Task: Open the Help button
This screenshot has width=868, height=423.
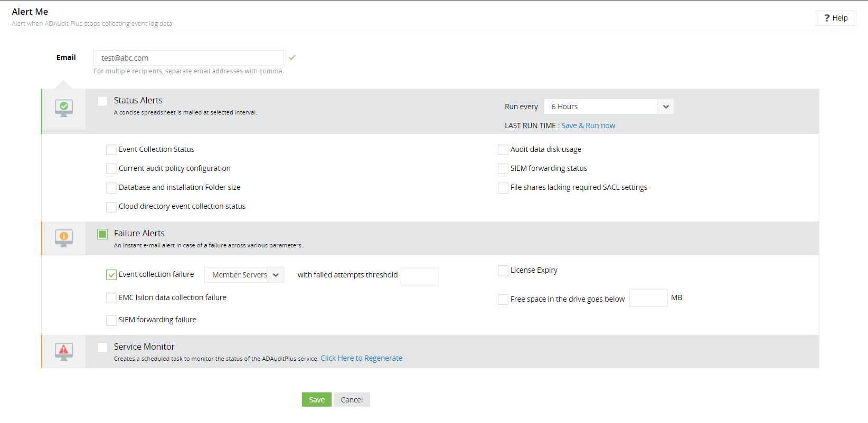Action: [836, 18]
